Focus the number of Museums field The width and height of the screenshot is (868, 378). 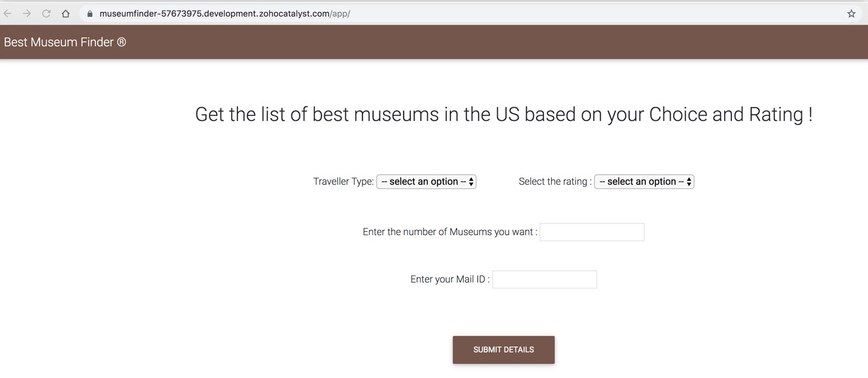pos(592,232)
